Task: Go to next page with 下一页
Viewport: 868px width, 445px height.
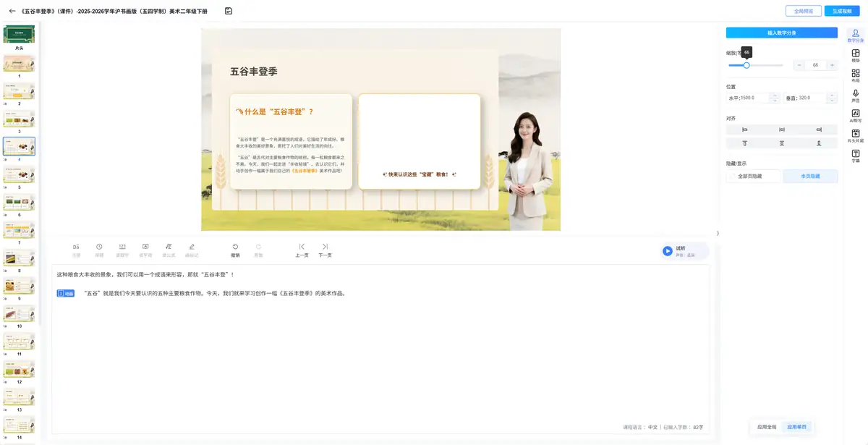Action: pyautogui.click(x=325, y=250)
